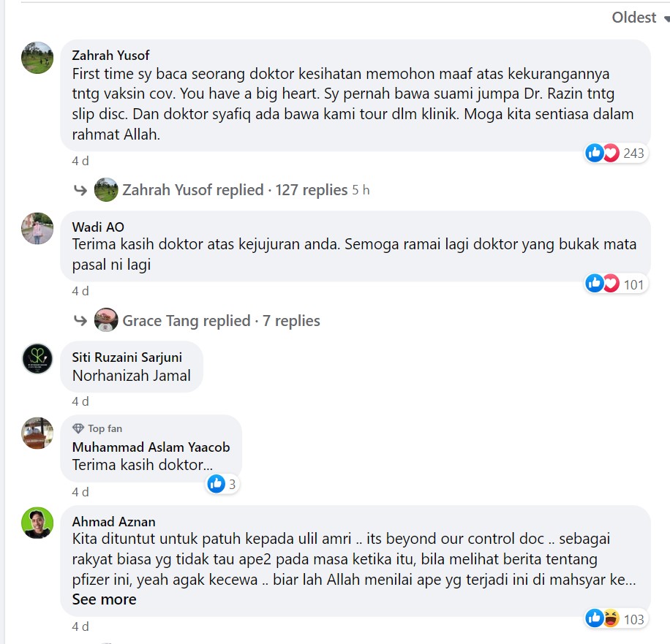The height and width of the screenshot is (644, 670).
Task: Click Siti Ruzaini Sarjuni's profile avatar
Action: [x=37, y=359]
